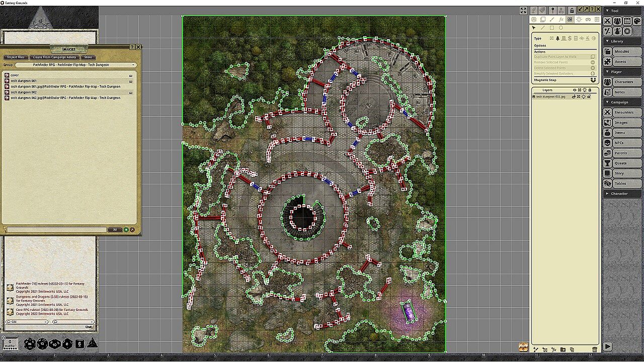Open the Calendar tool icon
The image size is (644, 362).
pyautogui.click(x=627, y=21)
